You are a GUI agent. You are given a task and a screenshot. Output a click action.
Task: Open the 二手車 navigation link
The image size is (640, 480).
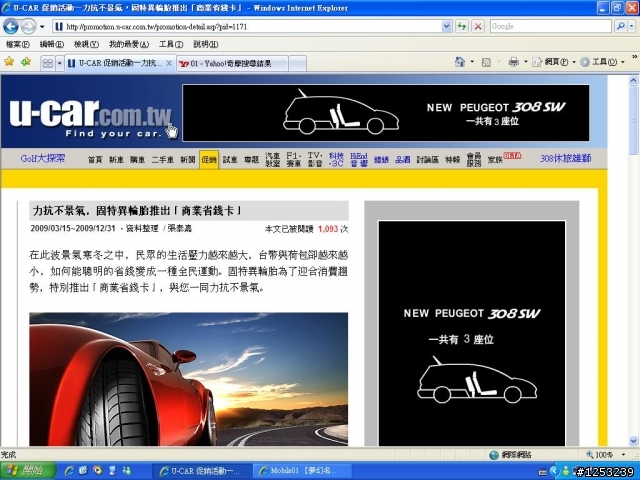pyautogui.click(x=162, y=160)
